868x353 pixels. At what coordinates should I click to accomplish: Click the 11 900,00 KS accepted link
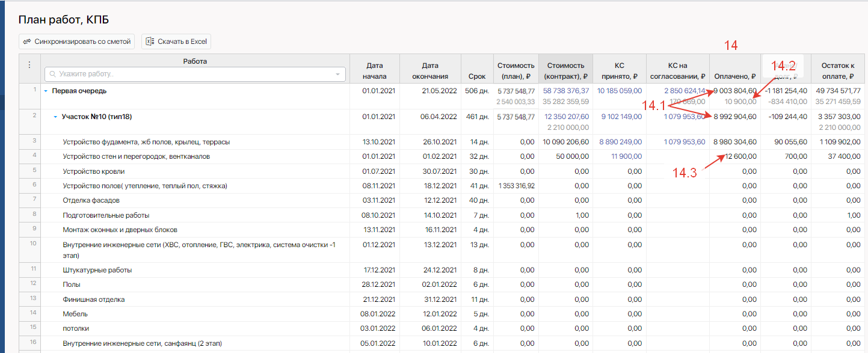(626, 156)
